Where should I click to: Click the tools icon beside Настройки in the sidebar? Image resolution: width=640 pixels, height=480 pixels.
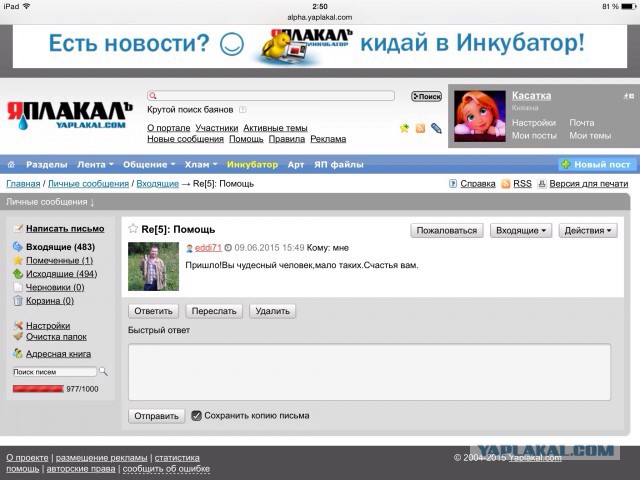click(x=18, y=325)
